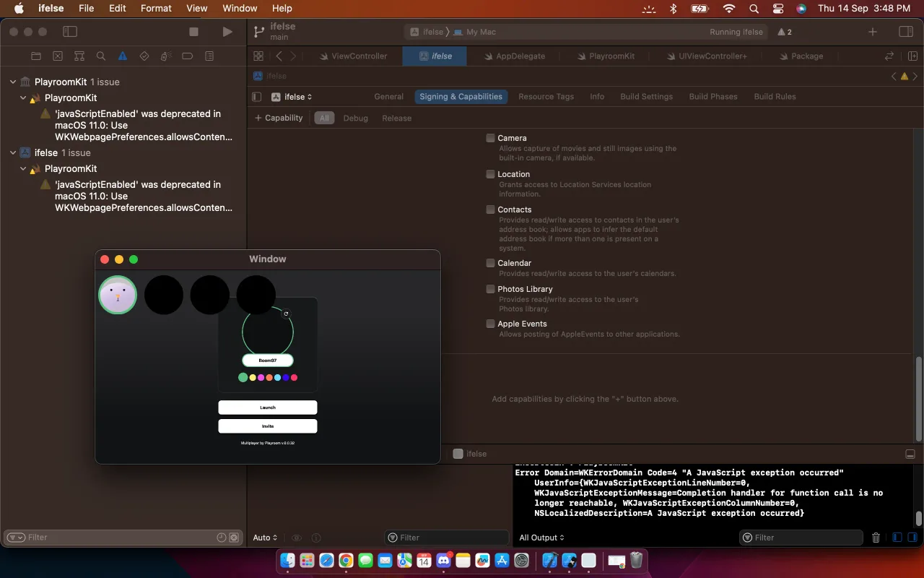Screen dimensions: 924x578
Task: Enable the Location checkbox
Action: 490,174
